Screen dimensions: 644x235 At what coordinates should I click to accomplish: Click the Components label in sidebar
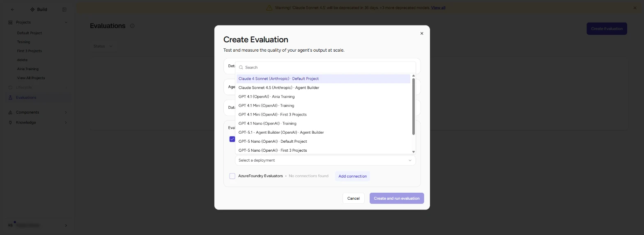click(x=28, y=112)
